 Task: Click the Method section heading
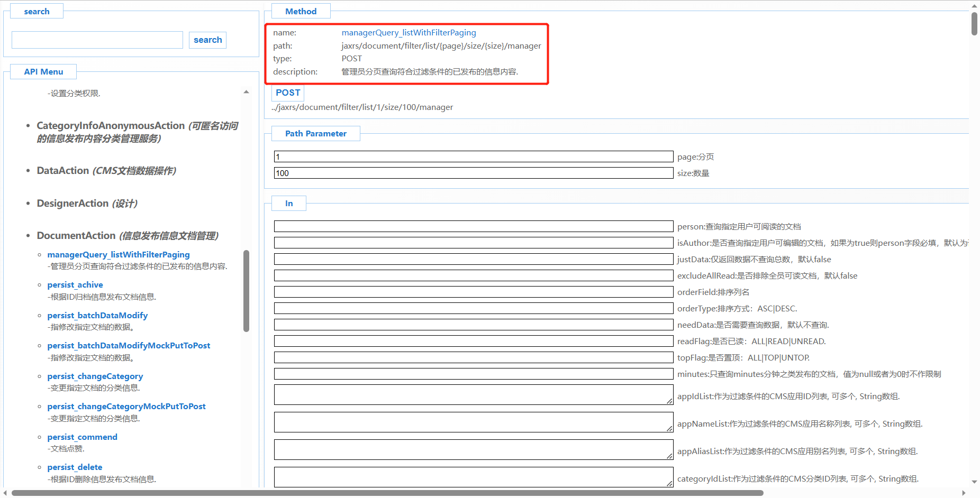click(301, 11)
